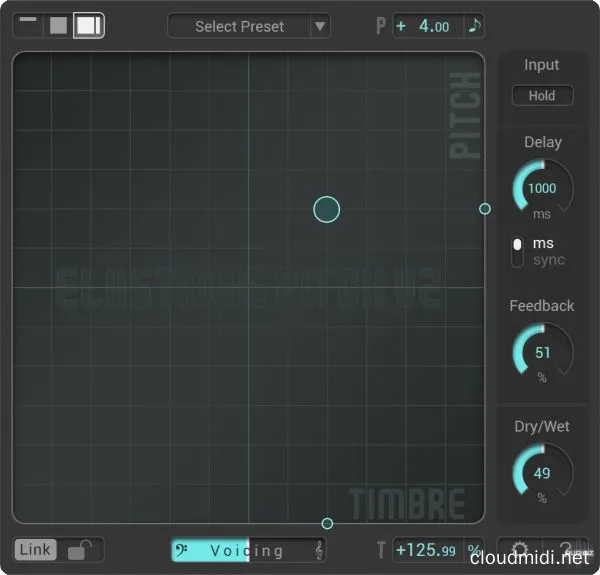Select the medium view size icon
The image size is (600, 575).
[x=58, y=25]
